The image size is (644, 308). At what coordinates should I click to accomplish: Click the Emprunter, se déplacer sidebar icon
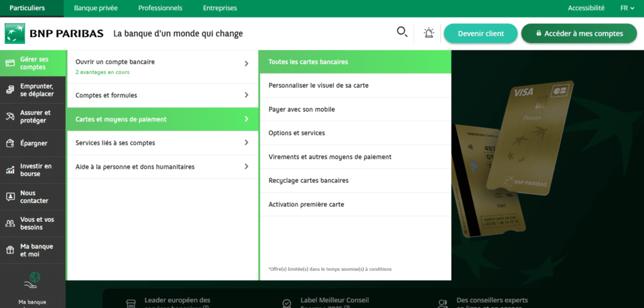[x=10, y=90]
